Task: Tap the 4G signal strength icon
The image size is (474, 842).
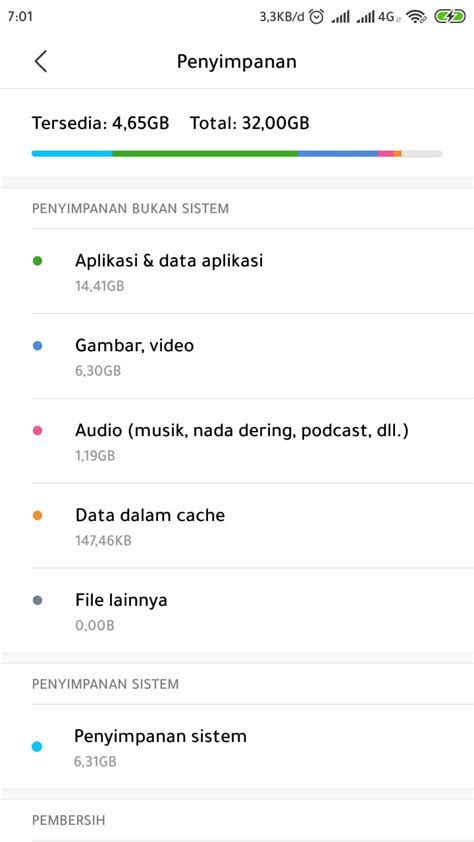Action: [378, 17]
